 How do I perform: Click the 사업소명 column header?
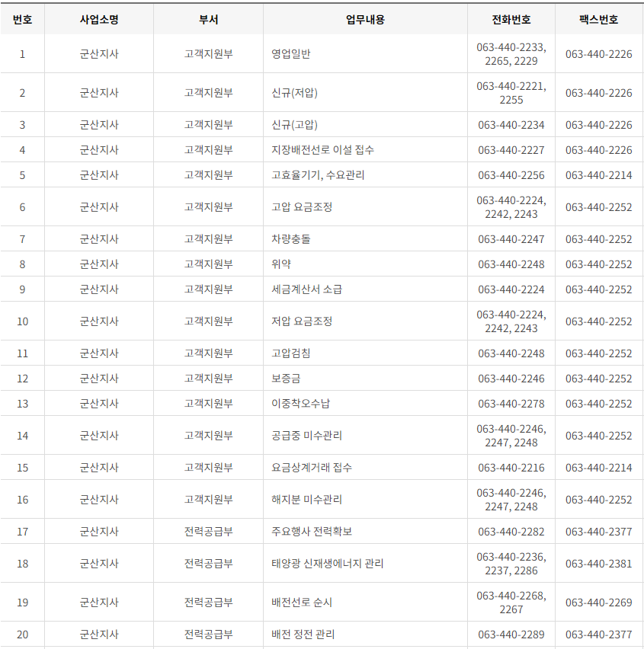click(102, 21)
